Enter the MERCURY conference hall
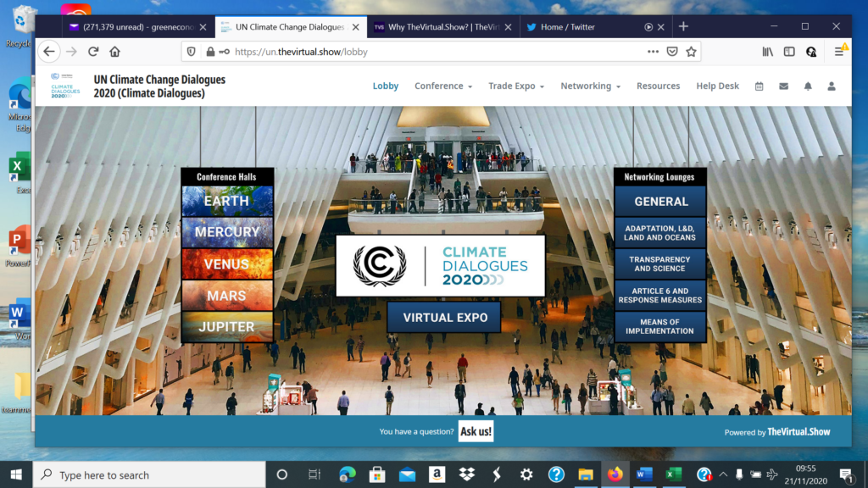Viewport: 868px width, 488px height. pos(227,232)
